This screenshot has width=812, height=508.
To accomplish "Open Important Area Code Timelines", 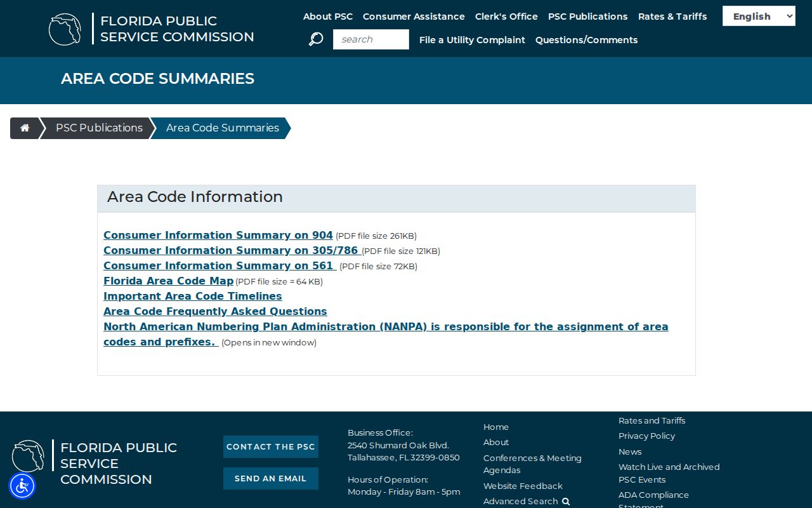I will click(x=193, y=297).
